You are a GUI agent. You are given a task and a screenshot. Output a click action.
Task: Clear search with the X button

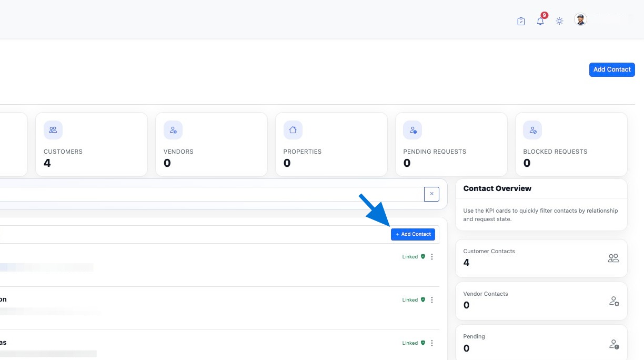pyautogui.click(x=431, y=194)
